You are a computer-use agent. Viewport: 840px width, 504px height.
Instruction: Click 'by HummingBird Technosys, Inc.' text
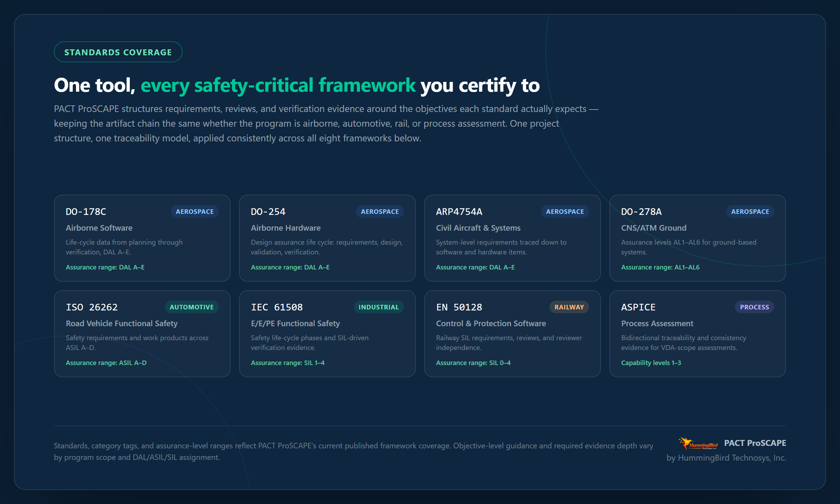[x=726, y=458]
